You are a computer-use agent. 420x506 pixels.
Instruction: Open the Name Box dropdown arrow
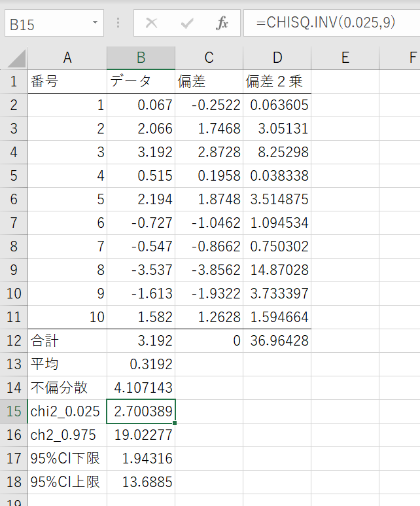pos(95,23)
